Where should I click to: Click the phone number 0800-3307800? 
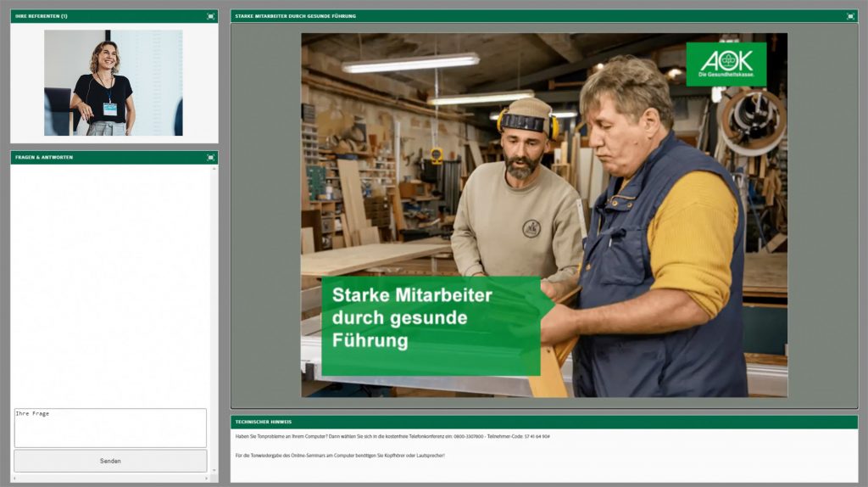click(466, 436)
